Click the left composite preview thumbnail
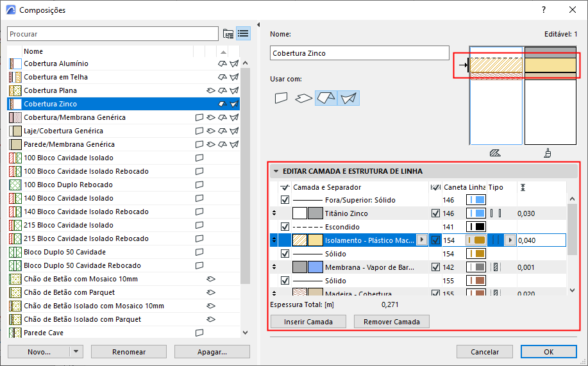The height and width of the screenshot is (366, 588). point(496,96)
